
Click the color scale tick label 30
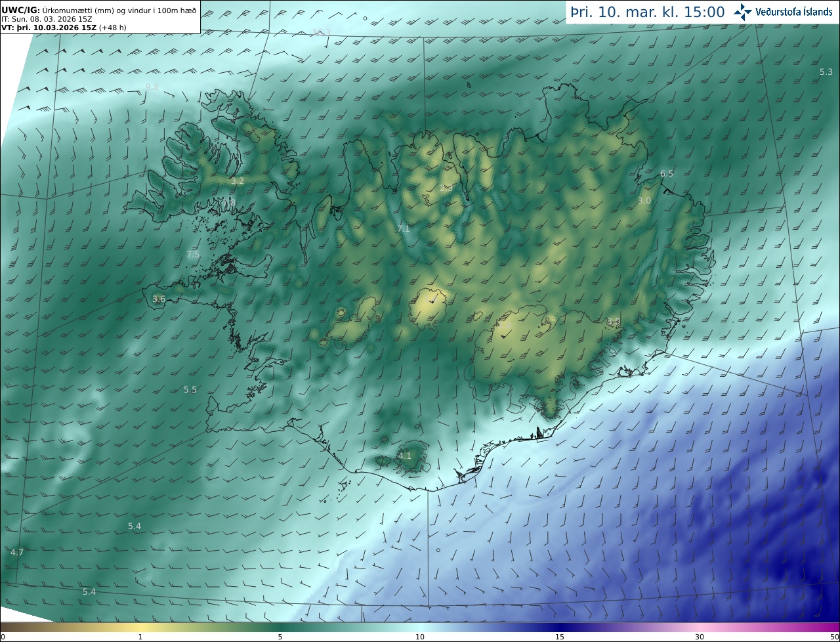click(x=700, y=637)
